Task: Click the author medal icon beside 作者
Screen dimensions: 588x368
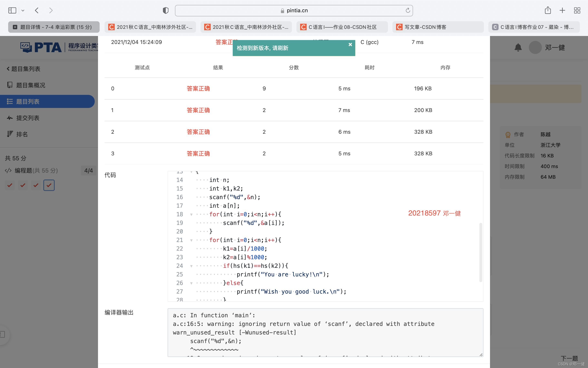Action: pos(508,135)
